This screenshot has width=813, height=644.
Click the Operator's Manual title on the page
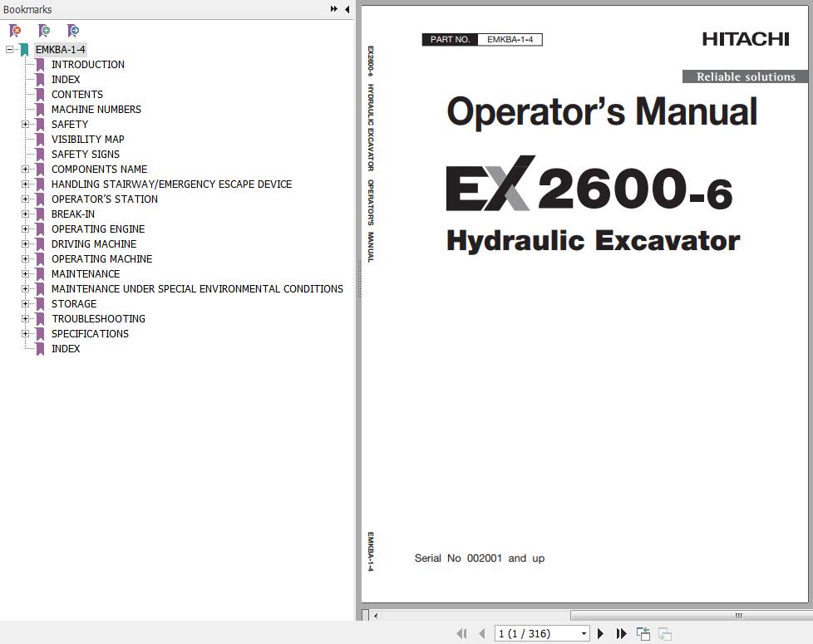[x=602, y=112]
